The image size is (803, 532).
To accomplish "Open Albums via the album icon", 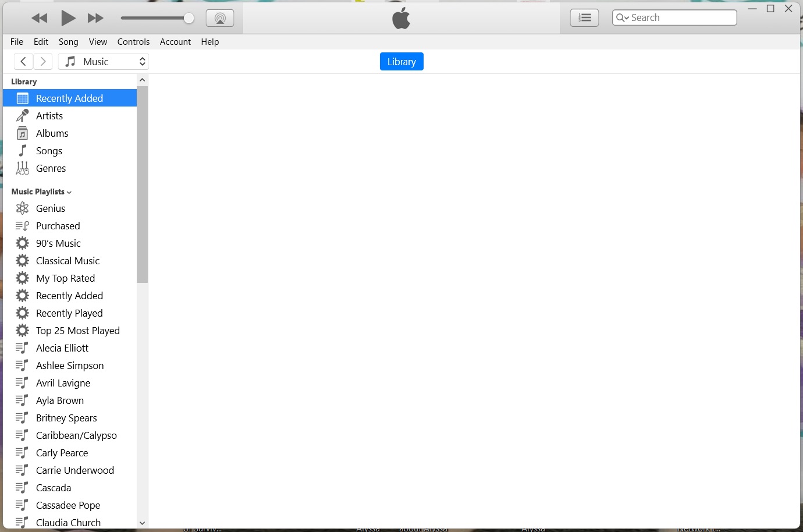I will pyautogui.click(x=23, y=133).
